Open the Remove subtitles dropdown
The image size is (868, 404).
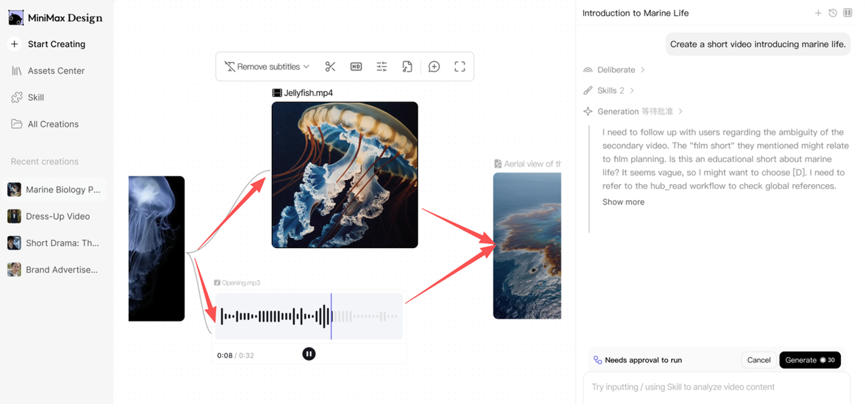pyautogui.click(x=267, y=67)
